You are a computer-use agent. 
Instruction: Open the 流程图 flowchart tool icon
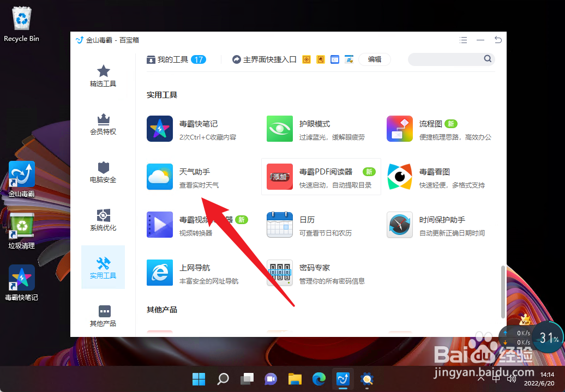[400, 129]
